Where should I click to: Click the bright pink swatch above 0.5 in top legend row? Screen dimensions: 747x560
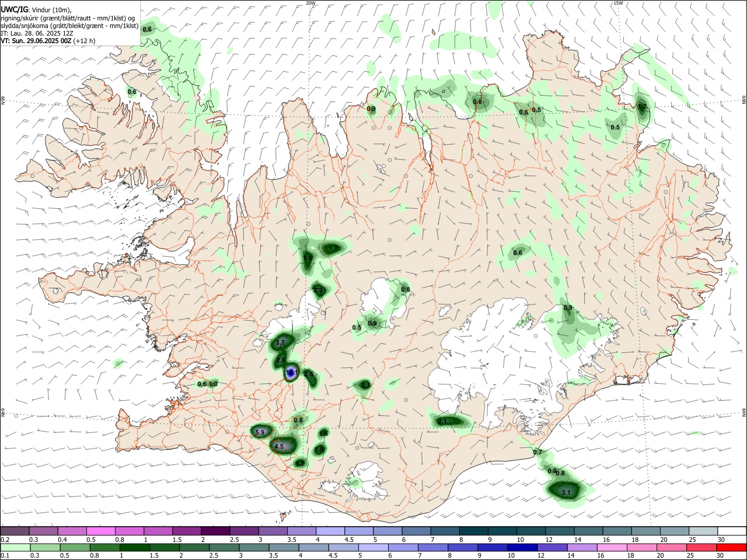pos(100,531)
